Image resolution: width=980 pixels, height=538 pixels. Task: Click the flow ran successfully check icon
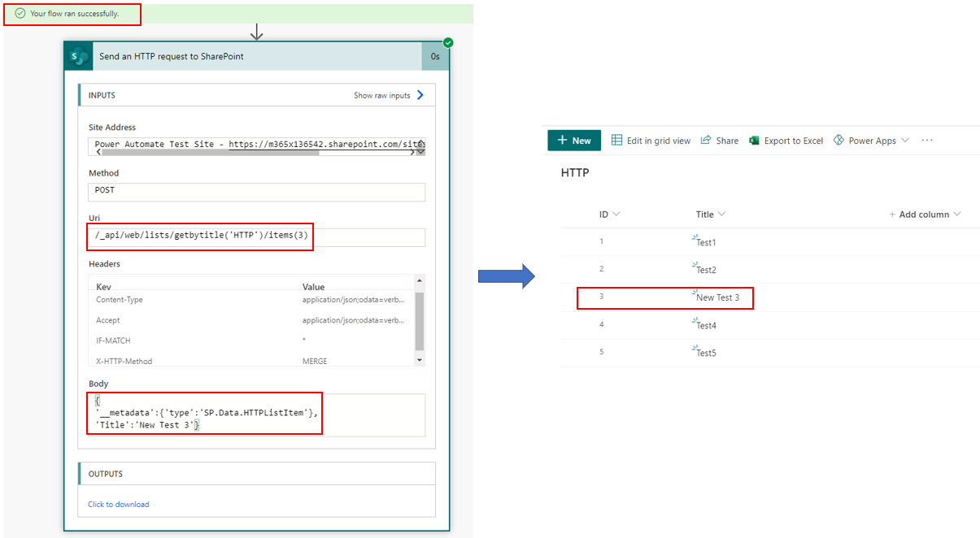20,14
